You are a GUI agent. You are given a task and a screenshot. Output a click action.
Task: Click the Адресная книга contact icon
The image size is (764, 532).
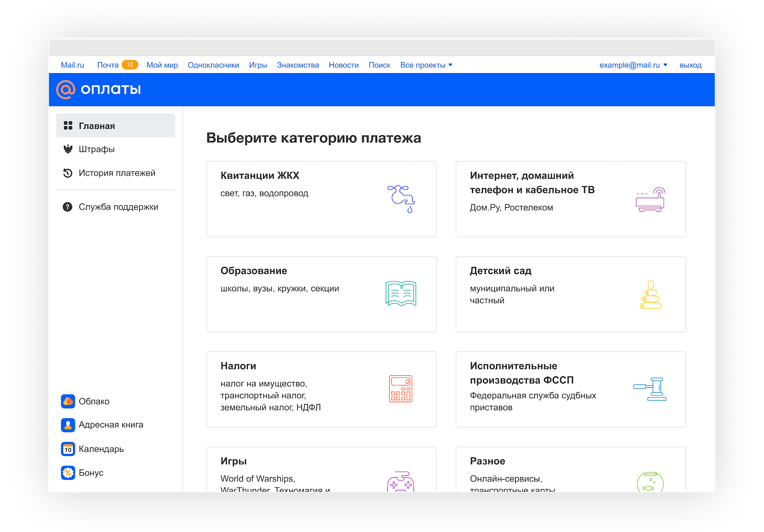[x=68, y=425]
